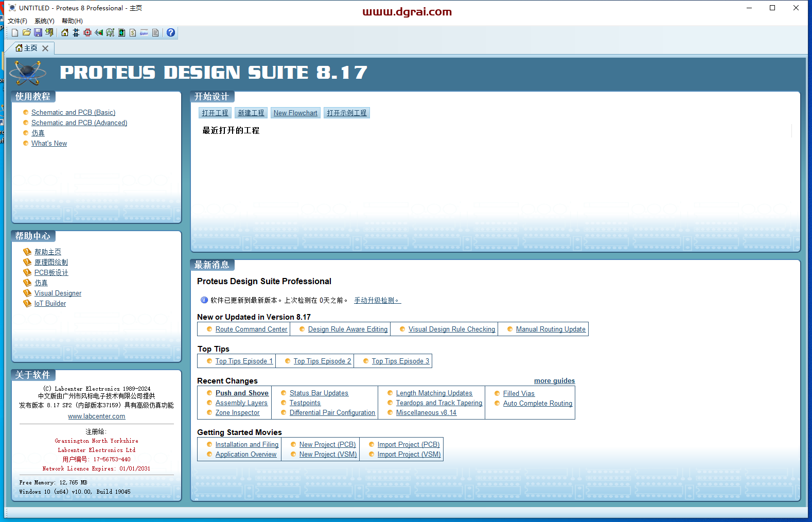This screenshot has width=812, height=522.
Task: Open the 仿真 link under 帮助中心
Action: [x=41, y=283]
